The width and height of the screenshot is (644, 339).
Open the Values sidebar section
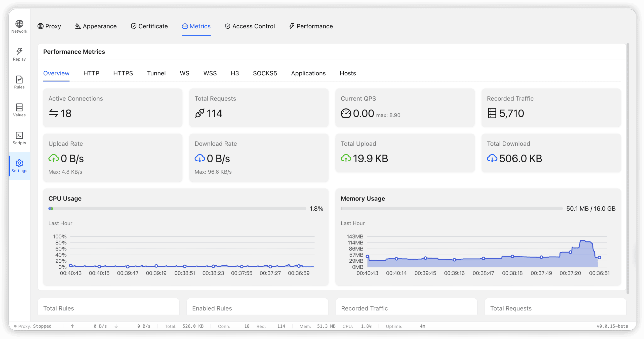19,110
